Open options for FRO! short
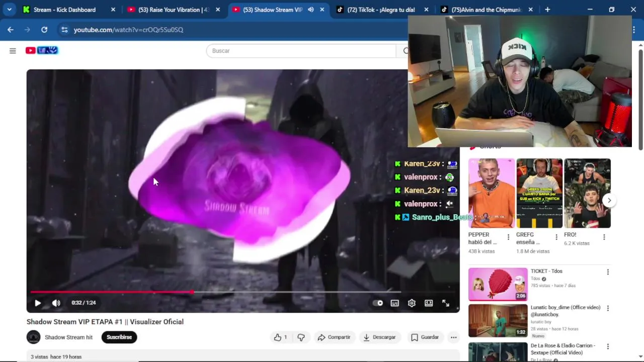The height and width of the screenshot is (362, 644). [x=604, y=237]
